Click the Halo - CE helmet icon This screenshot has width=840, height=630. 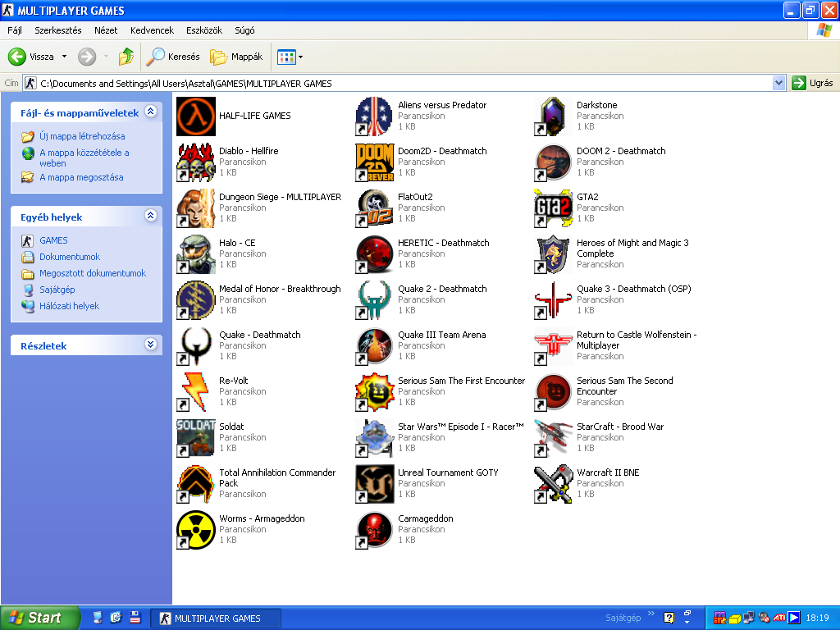tap(195, 254)
